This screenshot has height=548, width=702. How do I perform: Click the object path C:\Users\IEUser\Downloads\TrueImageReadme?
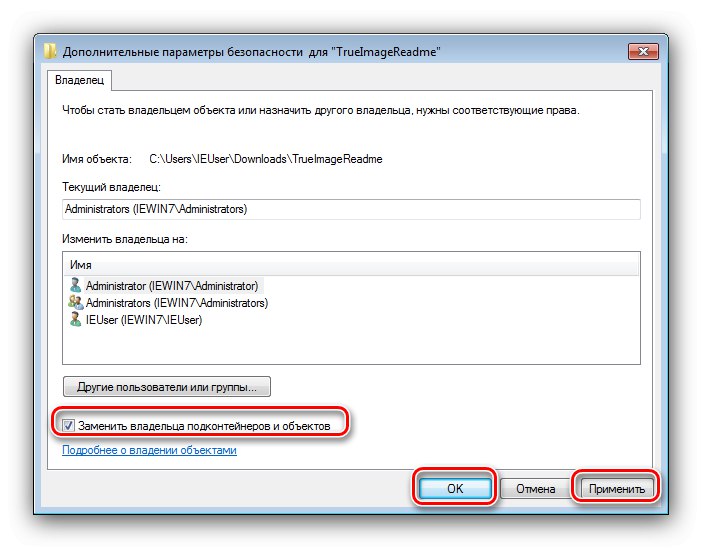click(x=266, y=159)
